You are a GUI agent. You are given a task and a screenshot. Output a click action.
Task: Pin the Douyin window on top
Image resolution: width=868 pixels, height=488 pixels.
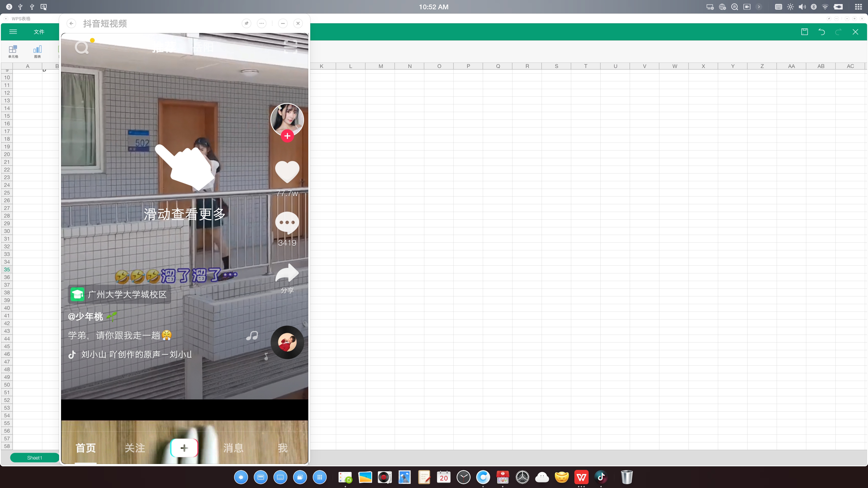pyautogui.click(x=246, y=23)
